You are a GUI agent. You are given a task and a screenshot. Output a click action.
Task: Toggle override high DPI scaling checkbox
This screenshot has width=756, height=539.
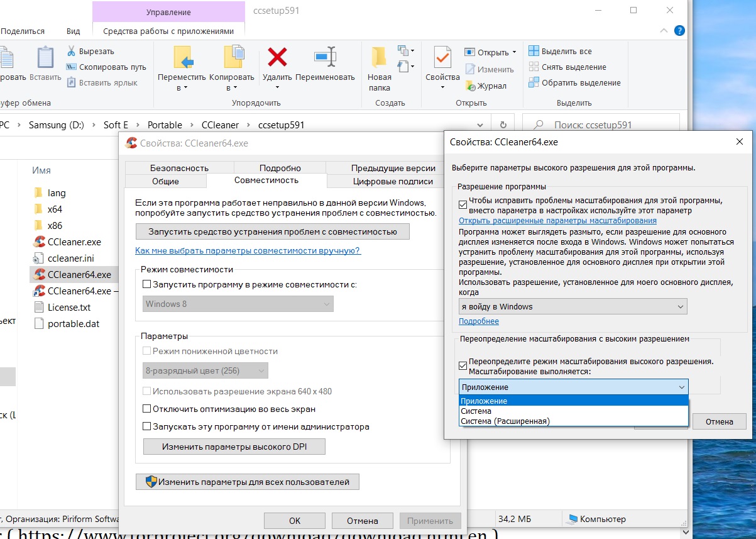[x=463, y=366]
